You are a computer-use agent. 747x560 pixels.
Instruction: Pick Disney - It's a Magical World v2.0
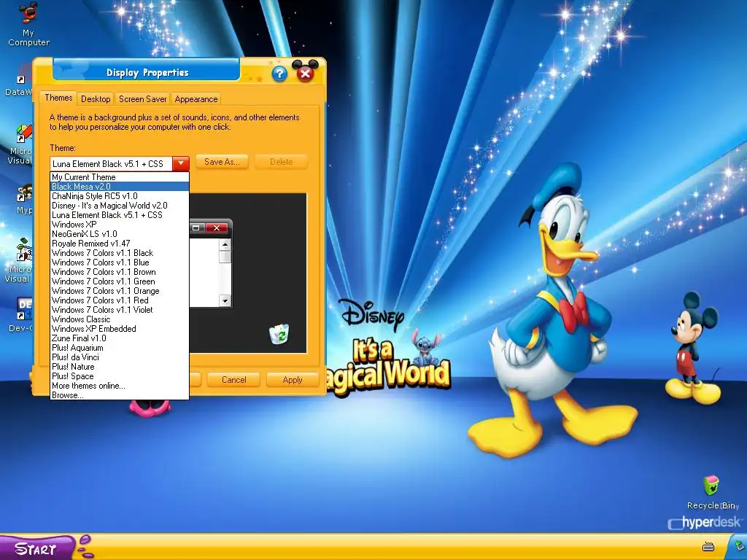[x=120, y=206]
